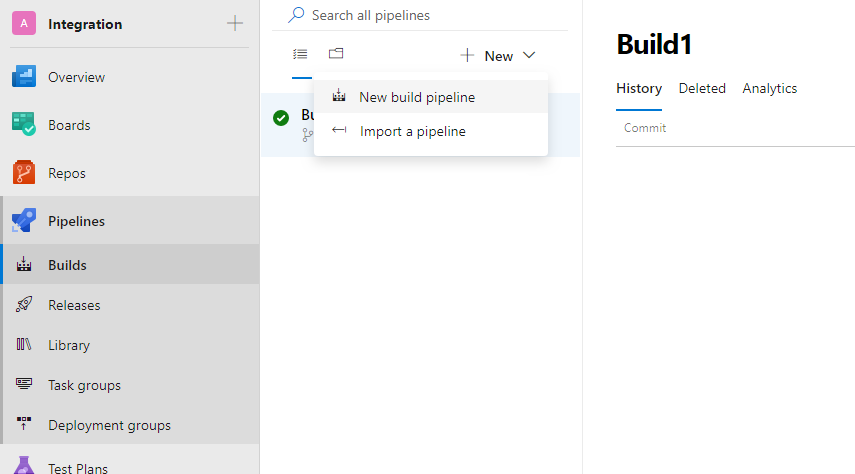Click the Deployment groups icon
Viewport: 855px width, 474px height.
point(24,425)
